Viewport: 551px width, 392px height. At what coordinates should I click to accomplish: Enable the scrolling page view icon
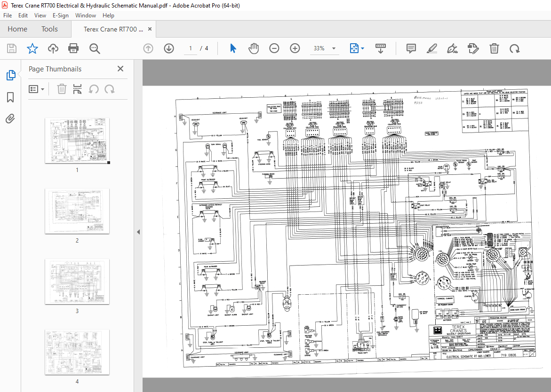(x=380, y=48)
